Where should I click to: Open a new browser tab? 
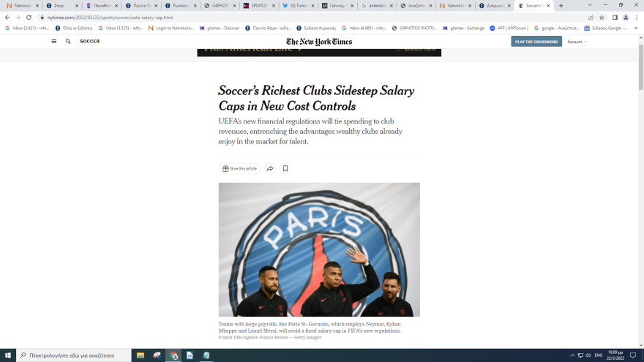coord(561,6)
